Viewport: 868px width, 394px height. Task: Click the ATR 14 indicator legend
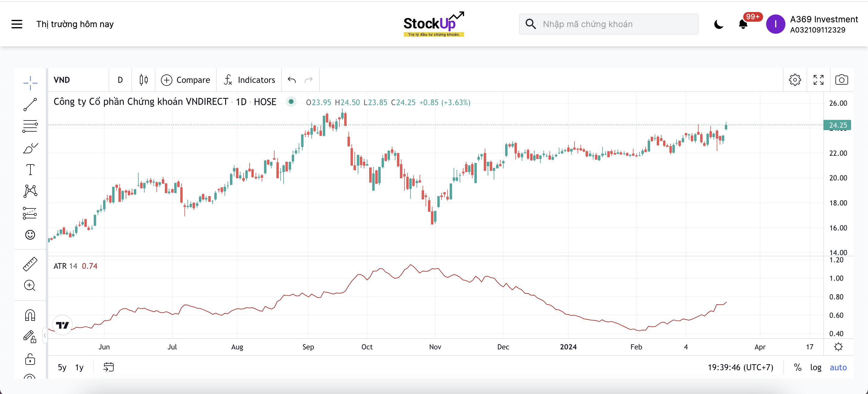point(65,266)
